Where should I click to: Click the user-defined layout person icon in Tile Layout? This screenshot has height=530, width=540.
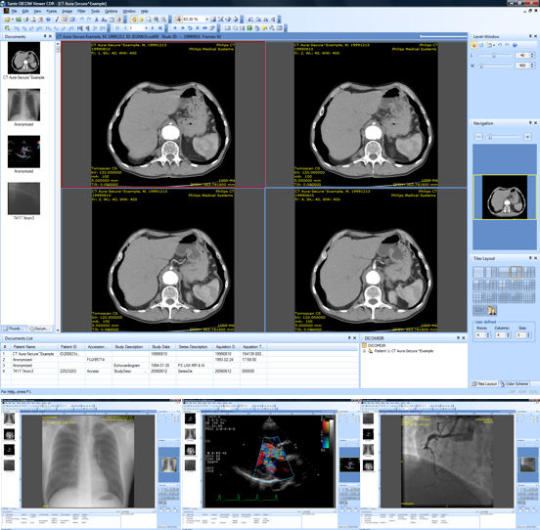point(492,310)
